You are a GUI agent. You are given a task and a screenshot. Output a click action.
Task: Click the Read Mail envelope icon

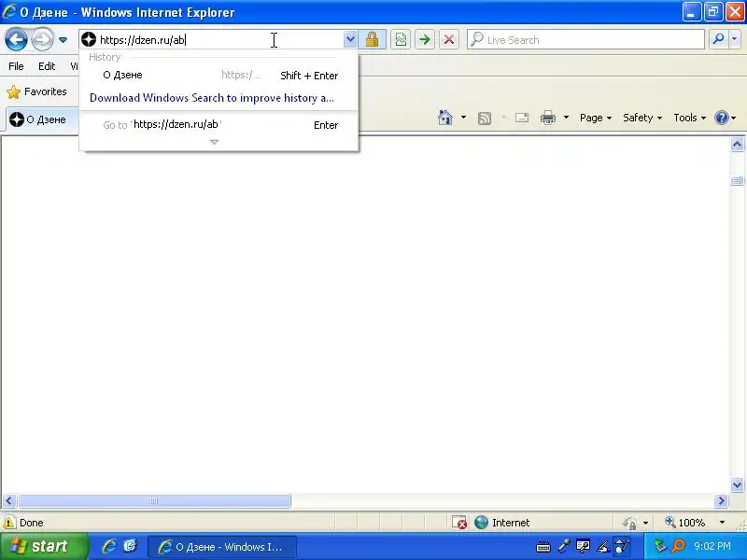tap(522, 118)
